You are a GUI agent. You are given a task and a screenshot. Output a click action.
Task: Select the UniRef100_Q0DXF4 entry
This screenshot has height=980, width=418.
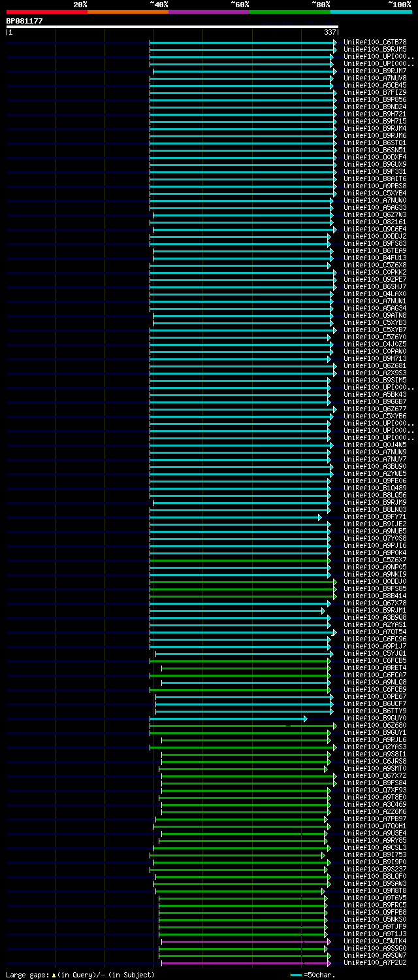coord(375,157)
